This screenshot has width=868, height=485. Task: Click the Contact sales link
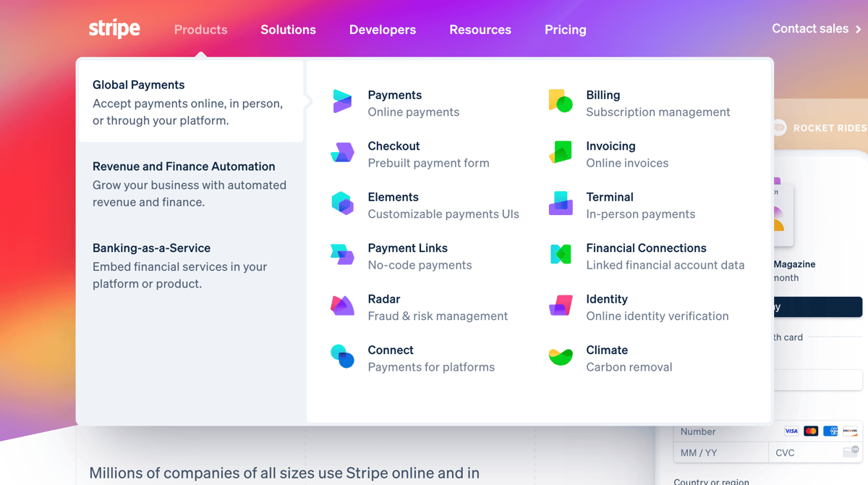[810, 28]
